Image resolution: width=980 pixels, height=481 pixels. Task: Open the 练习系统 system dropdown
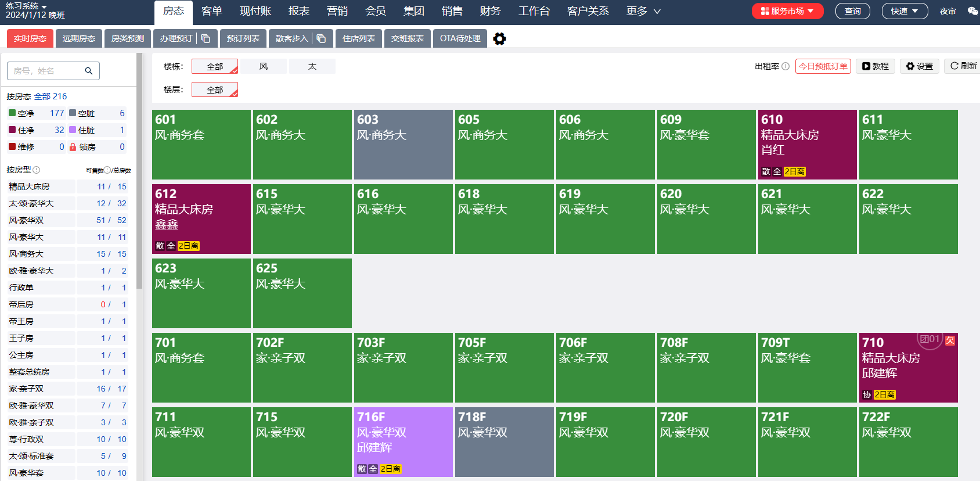26,6
